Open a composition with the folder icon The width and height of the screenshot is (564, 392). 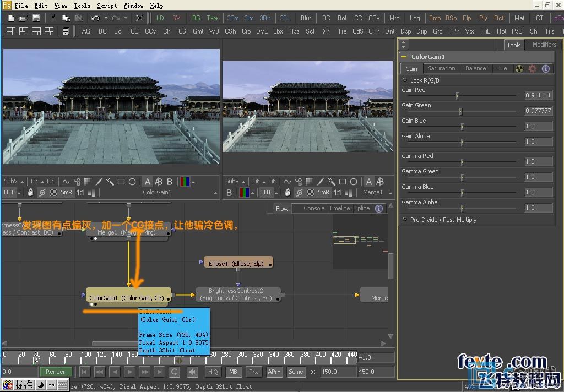(x=23, y=18)
